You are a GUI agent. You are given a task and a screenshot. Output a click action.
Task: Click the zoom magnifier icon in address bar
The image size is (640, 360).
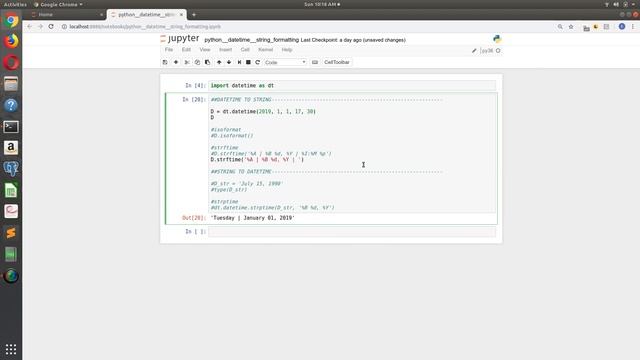(x=560, y=27)
